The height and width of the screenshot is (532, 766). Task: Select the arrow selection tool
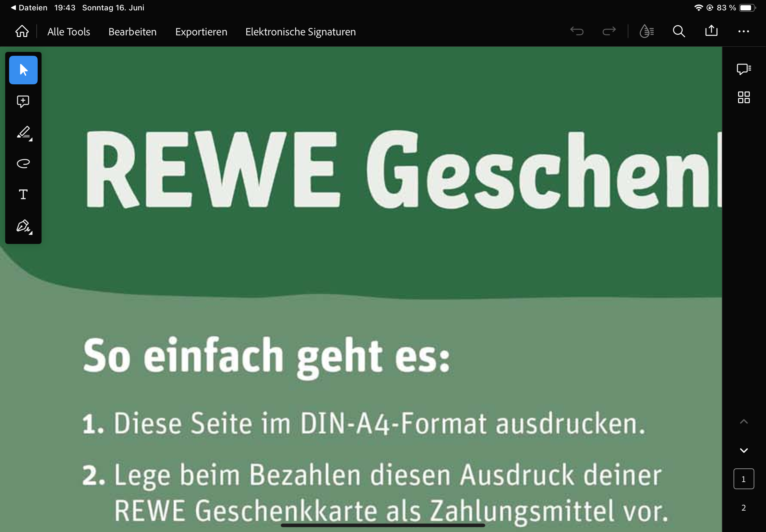point(23,70)
